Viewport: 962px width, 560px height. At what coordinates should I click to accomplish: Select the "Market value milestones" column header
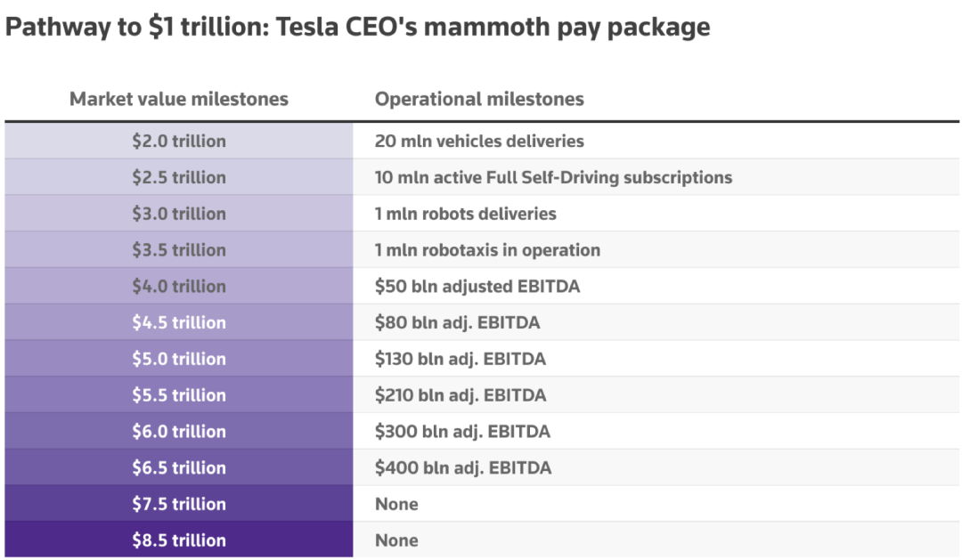[179, 99]
